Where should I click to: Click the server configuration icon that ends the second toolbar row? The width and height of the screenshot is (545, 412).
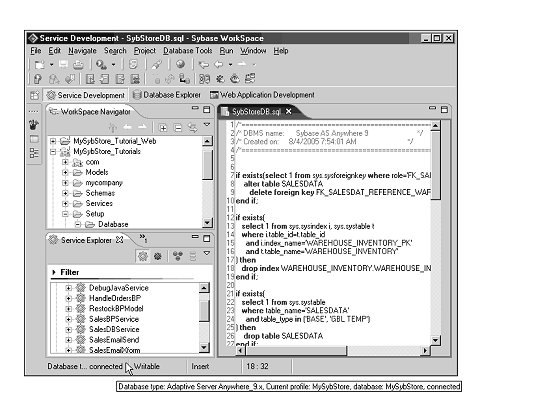click(250, 79)
